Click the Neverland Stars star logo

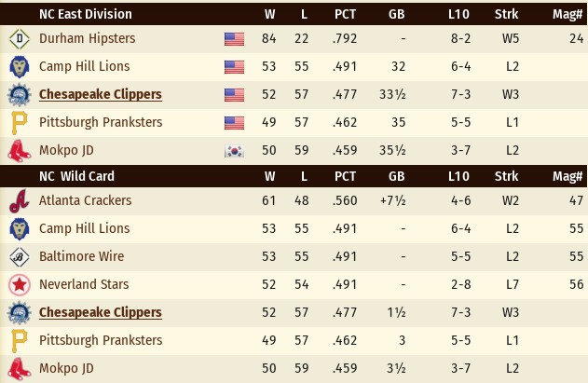click(x=19, y=284)
